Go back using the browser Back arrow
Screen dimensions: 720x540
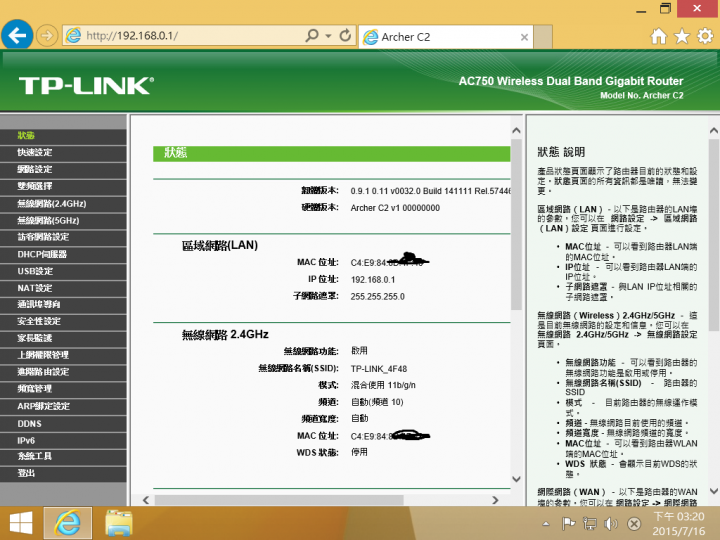17,35
